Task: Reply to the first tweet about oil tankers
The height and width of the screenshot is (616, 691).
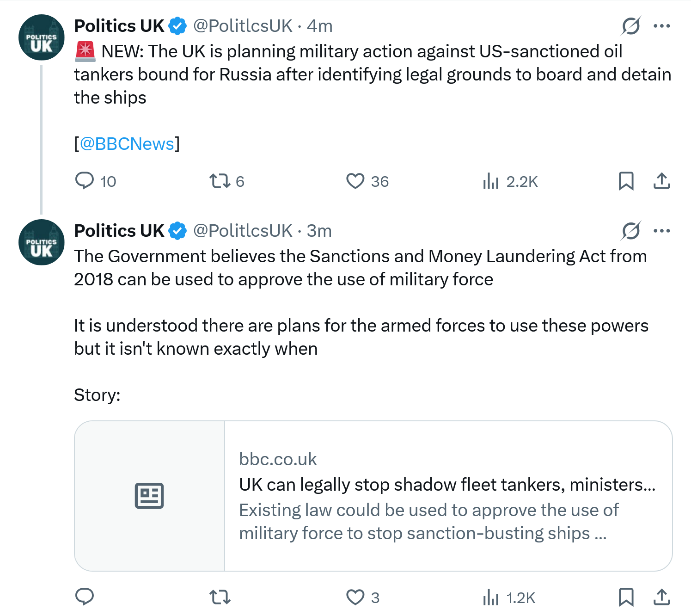Action: click(x=85, y=181)
